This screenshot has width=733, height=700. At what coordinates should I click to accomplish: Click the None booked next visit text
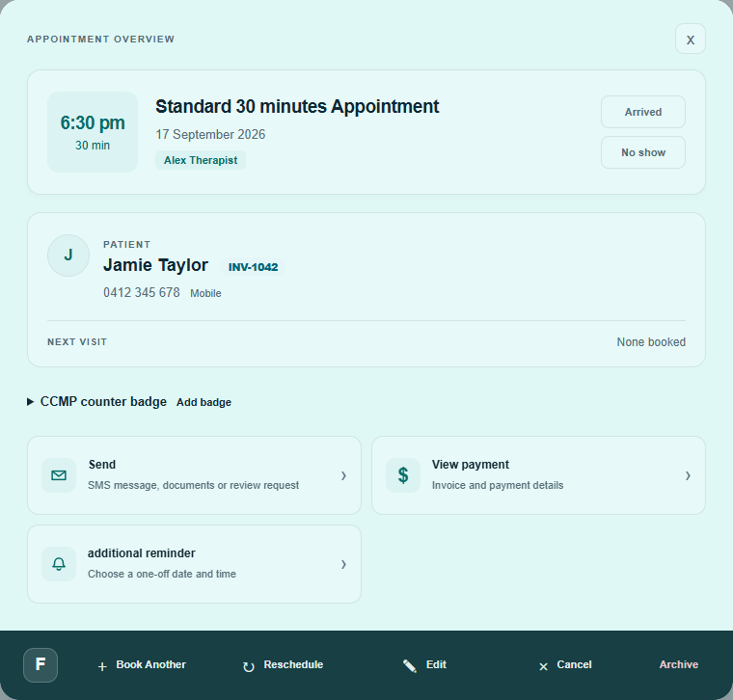651,342
